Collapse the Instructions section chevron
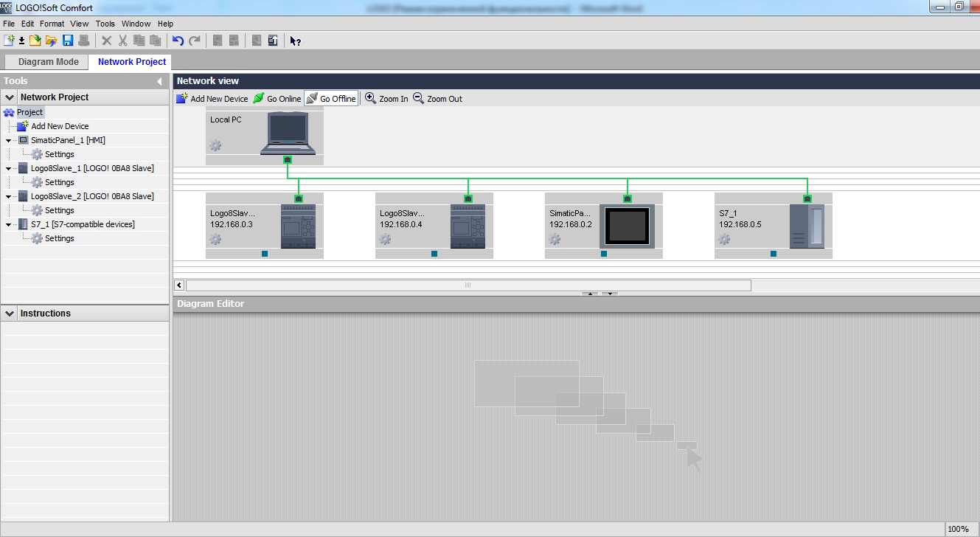The height and width of the screenshot is (537, 980). pyautogui.click(x=10, y=313)
